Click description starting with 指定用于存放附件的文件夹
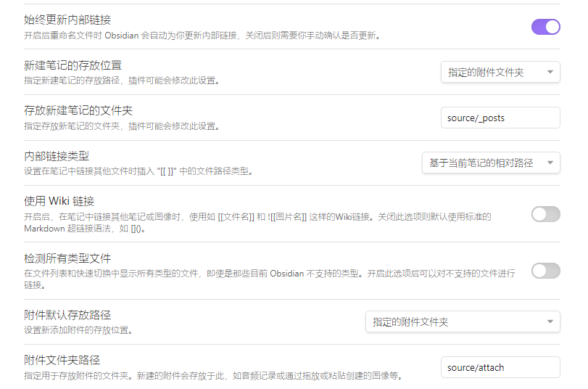588x389 pixels. tap(214, 375)
